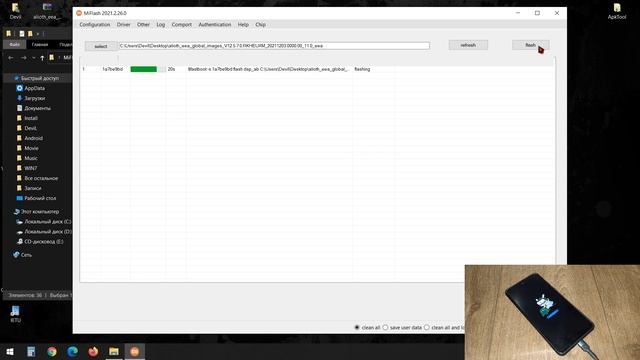Click the Explorer quick access properties icon
The width and height of the screenshot is (640, 360).
coord(22,33)
